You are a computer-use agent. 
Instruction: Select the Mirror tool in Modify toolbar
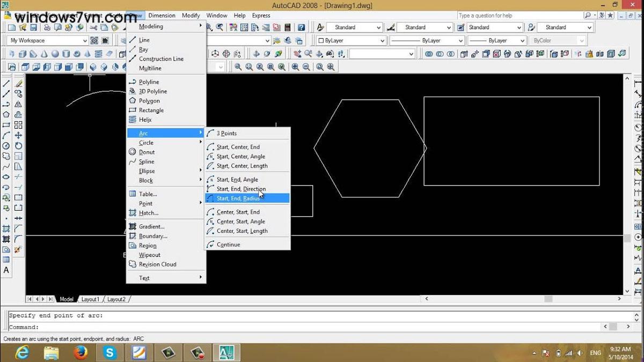tap(19, 104)
